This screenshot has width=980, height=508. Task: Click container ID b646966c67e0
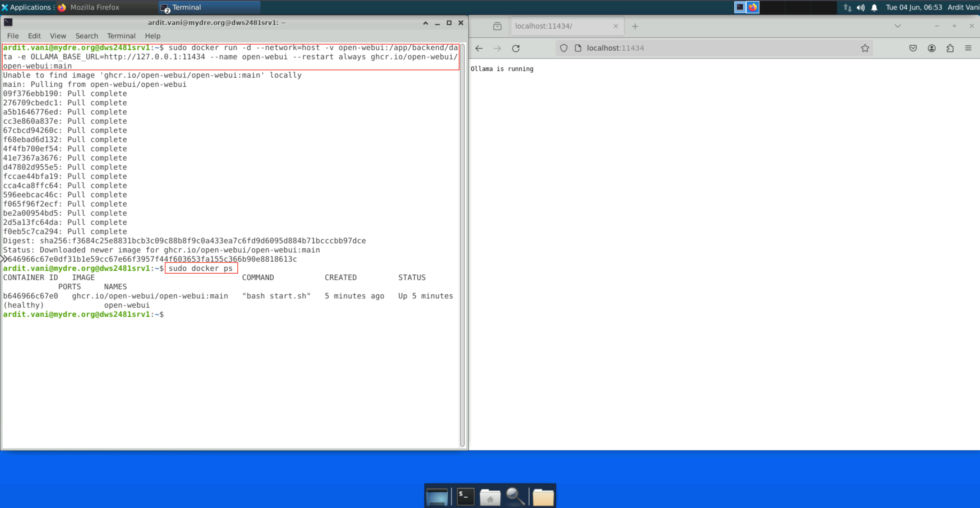coord(30,296)
